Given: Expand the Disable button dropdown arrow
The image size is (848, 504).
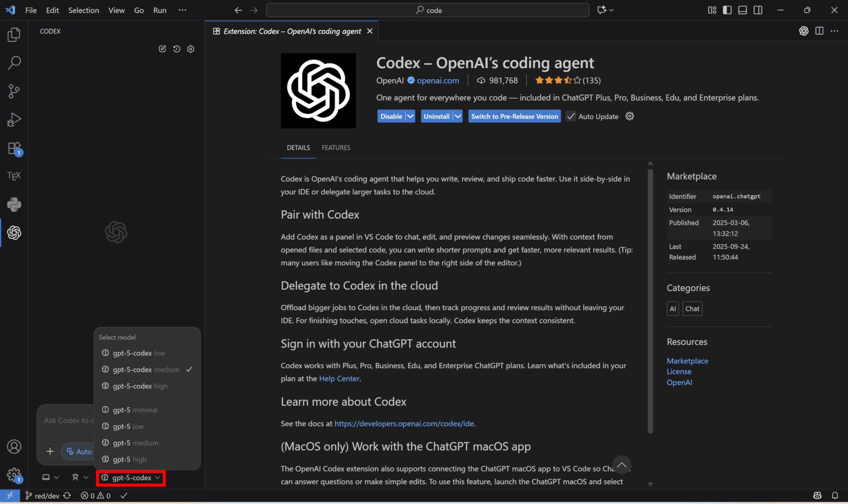Looking at the screenshot, I should [x=410, y=116].
